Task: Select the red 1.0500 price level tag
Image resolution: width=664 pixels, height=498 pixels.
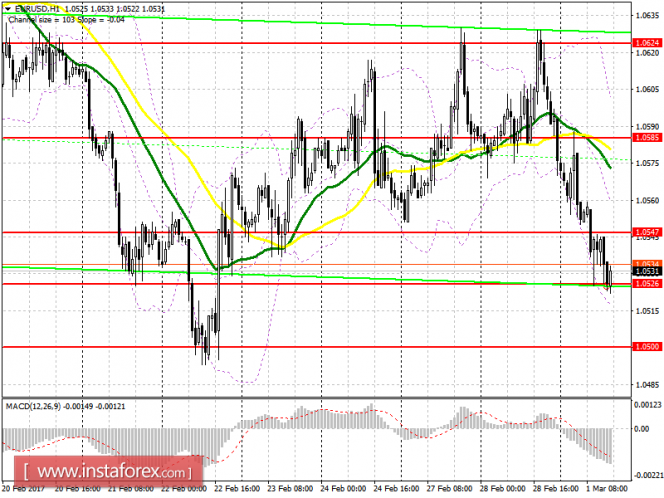Action: pyautogui.click(x=647, y=347)
